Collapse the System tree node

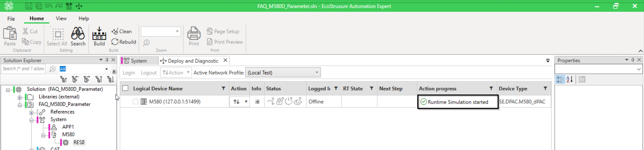point(31,120)
